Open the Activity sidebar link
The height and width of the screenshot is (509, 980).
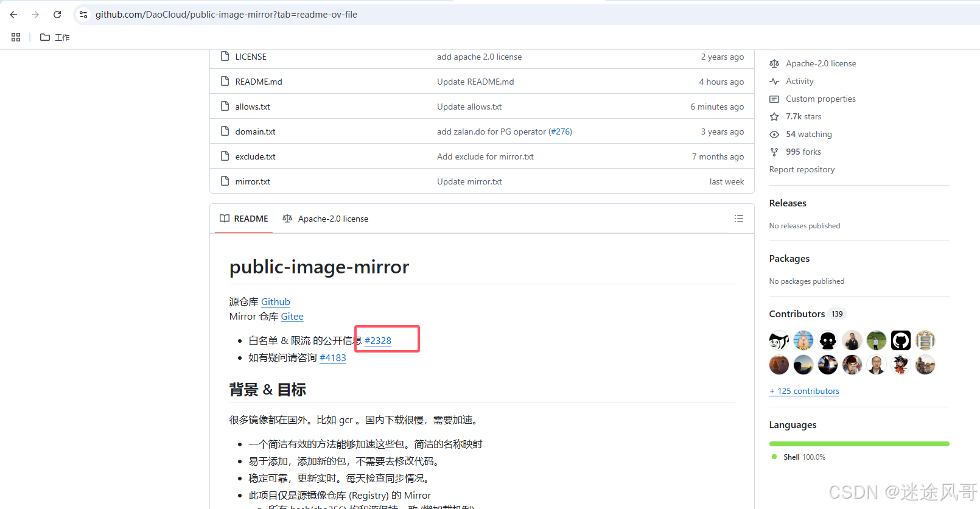pos(799,81)
